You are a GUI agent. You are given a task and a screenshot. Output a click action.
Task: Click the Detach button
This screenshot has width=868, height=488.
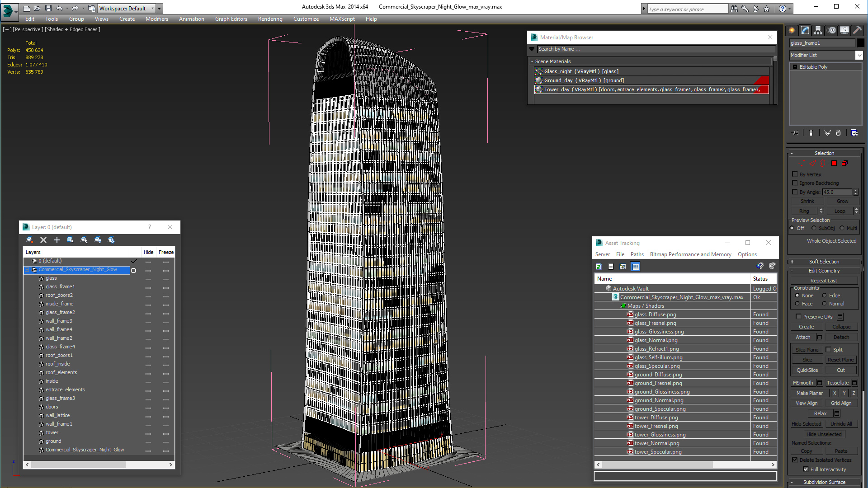coord(841,337)
